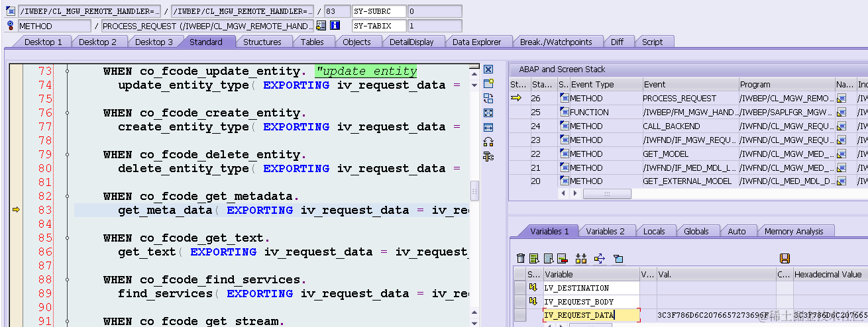Click the blue arrows icon in the Variables toolbar
The image size is (868, 327).
pos(600,258)
